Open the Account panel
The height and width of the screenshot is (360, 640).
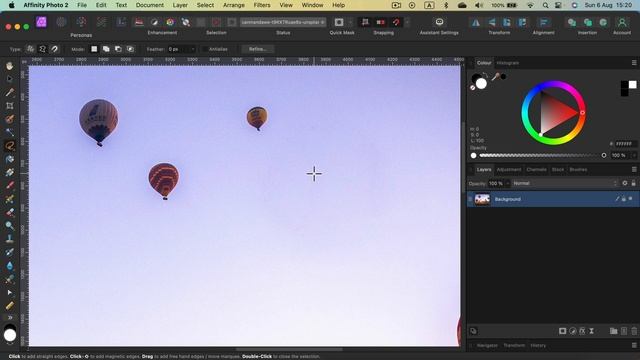click(622, 23)
